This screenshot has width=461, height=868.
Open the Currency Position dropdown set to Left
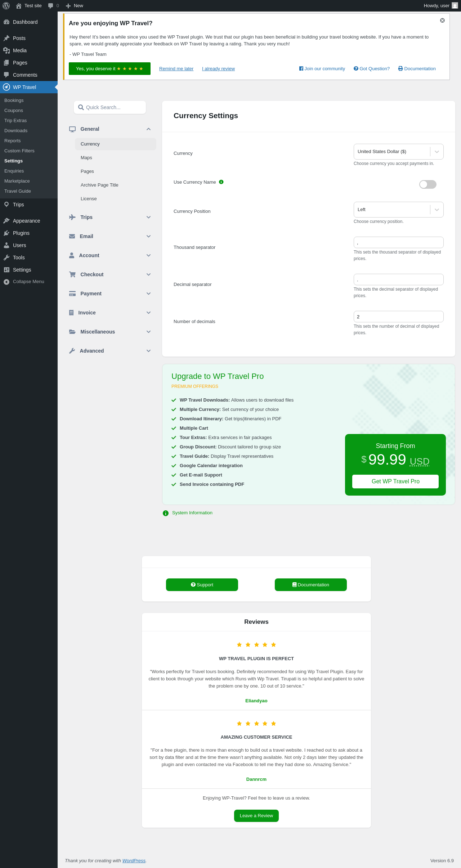(399, 210)
